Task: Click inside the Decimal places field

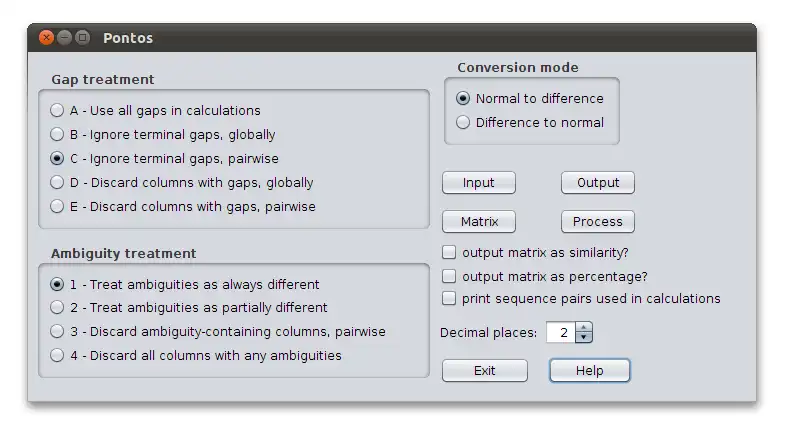Action: tap(561, 333)
